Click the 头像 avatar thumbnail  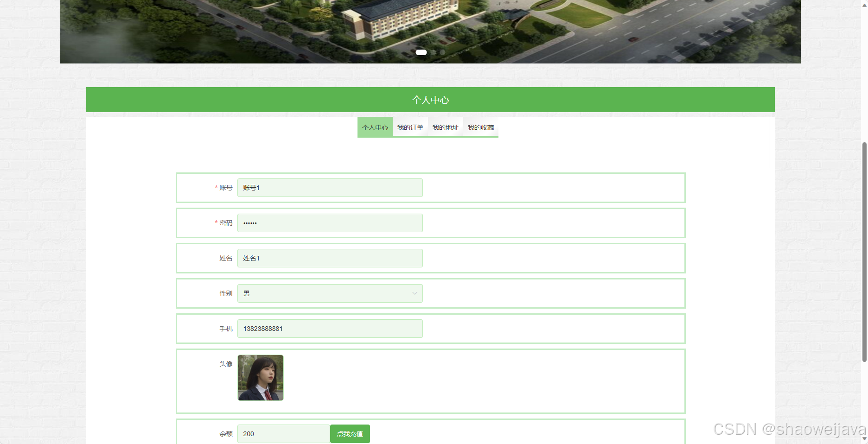[261, 378]
